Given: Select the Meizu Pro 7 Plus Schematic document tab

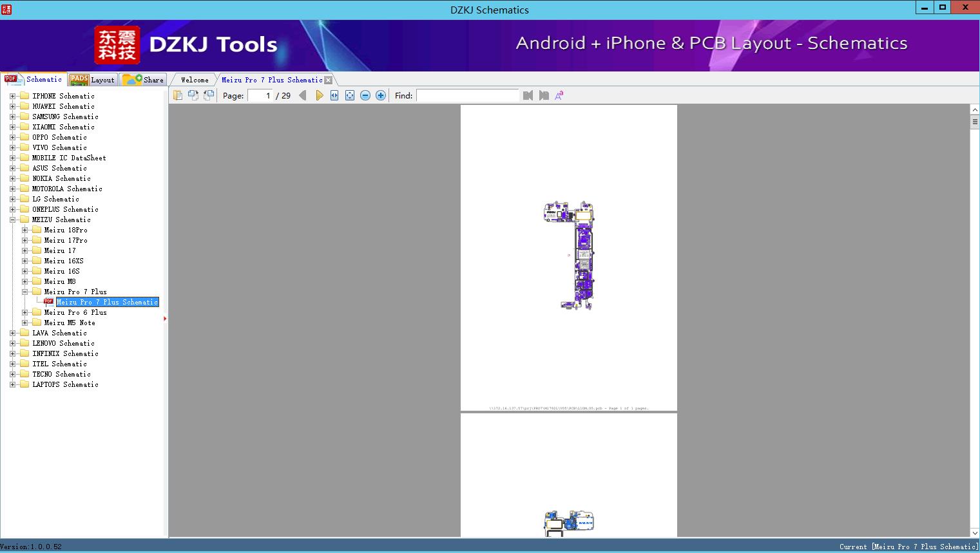Looking at the screenshot, I should (x=272, y=80).
